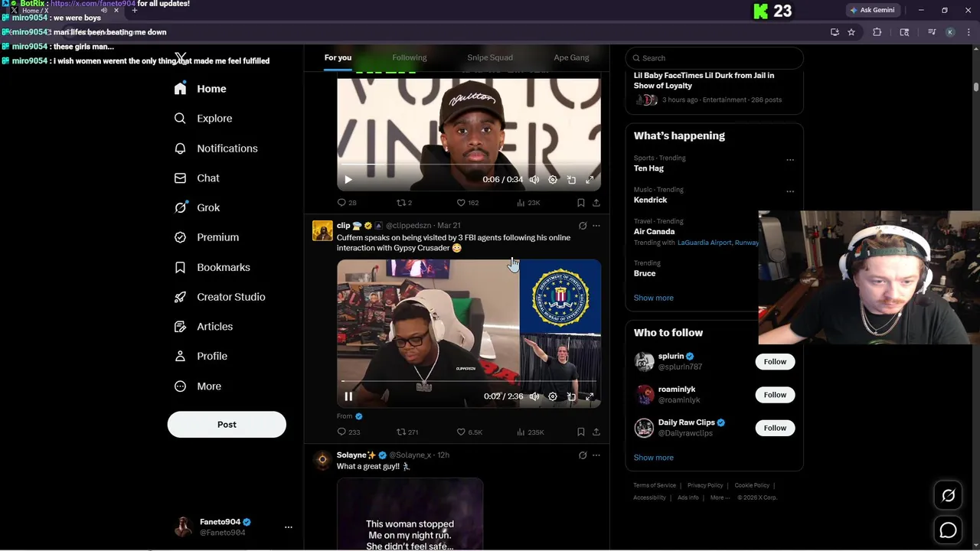
Task: Open more options on clip post
Action: pos(596,226)
